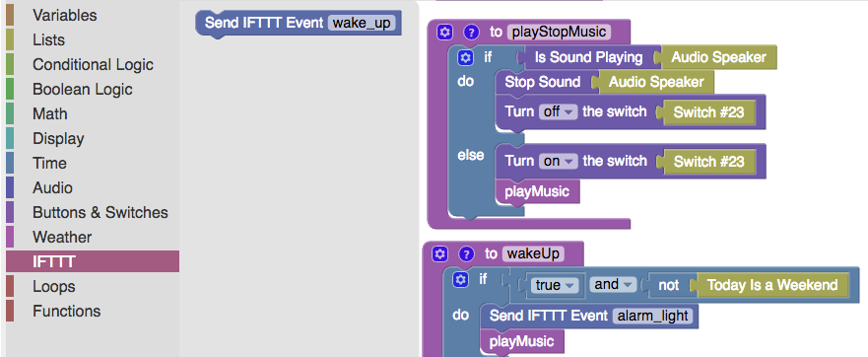This screenshot has width=868, height=357.
Task: Select the Time category
Action: 93,164
